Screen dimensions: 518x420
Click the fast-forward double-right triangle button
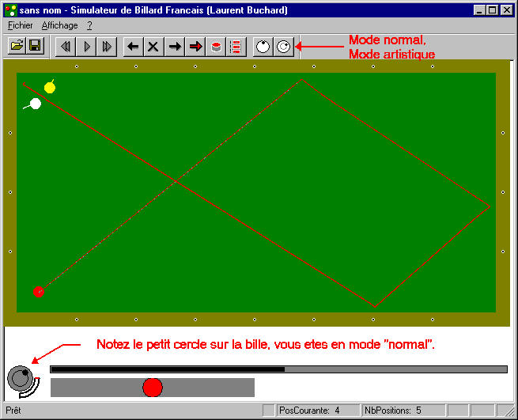coord(107,47)
